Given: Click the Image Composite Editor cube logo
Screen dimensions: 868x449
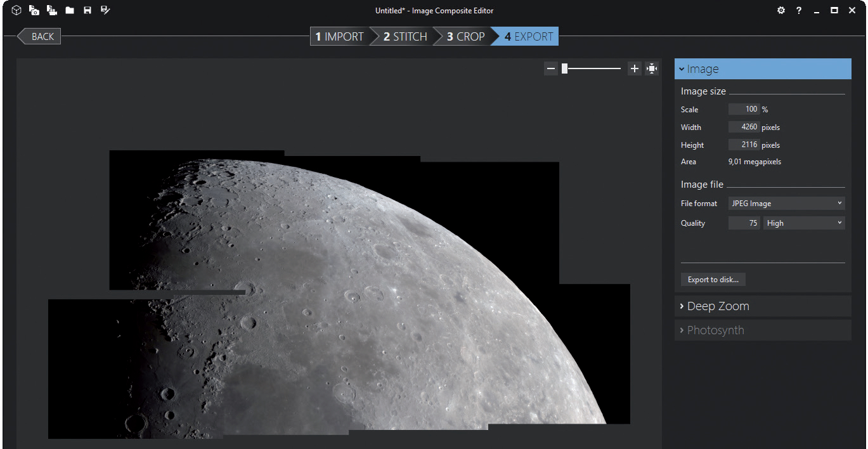Looking at the screenshot, I should (x=16, y=11).
